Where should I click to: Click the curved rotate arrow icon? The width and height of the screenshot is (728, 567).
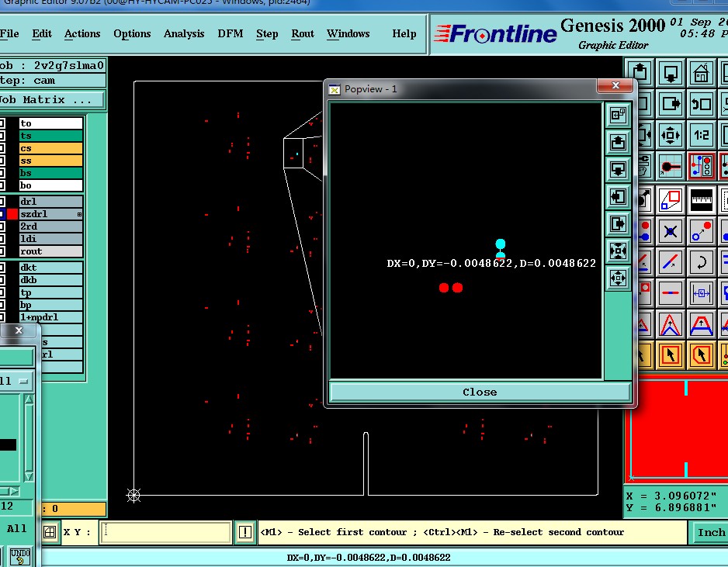point(701,262)
